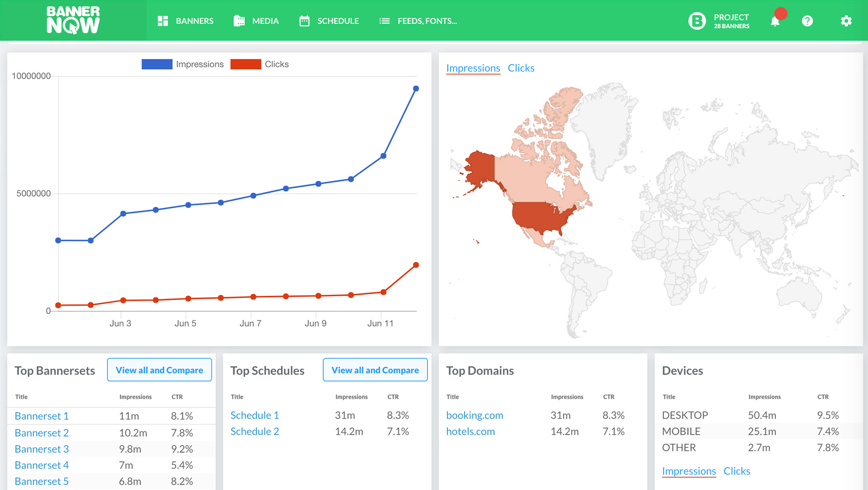868x490 pixels.
Task: Click the Project B avatar icon
Action: click(x=697, y=21)
